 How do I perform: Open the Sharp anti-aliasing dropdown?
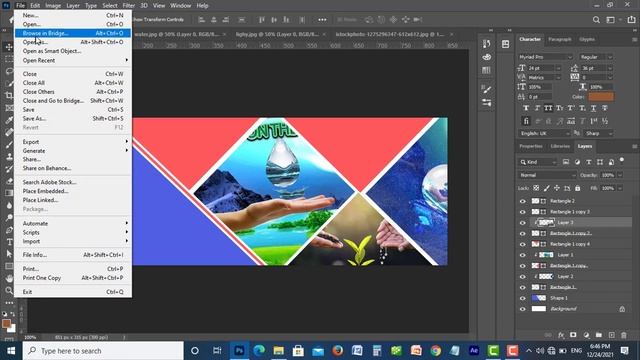(598, 133)
